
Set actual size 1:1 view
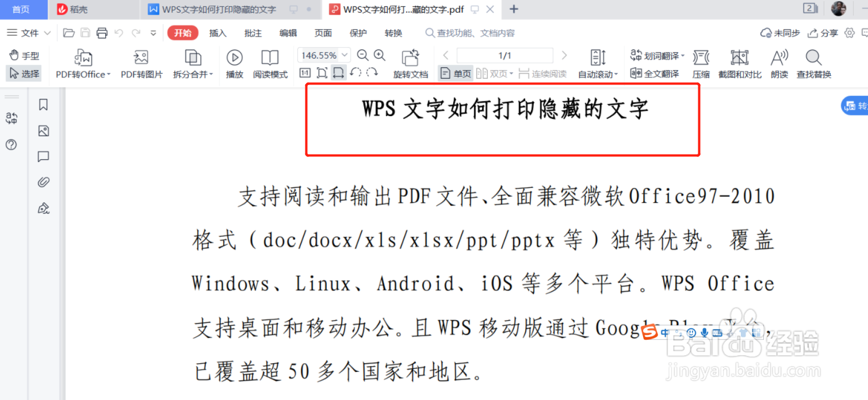coord(305,73)
